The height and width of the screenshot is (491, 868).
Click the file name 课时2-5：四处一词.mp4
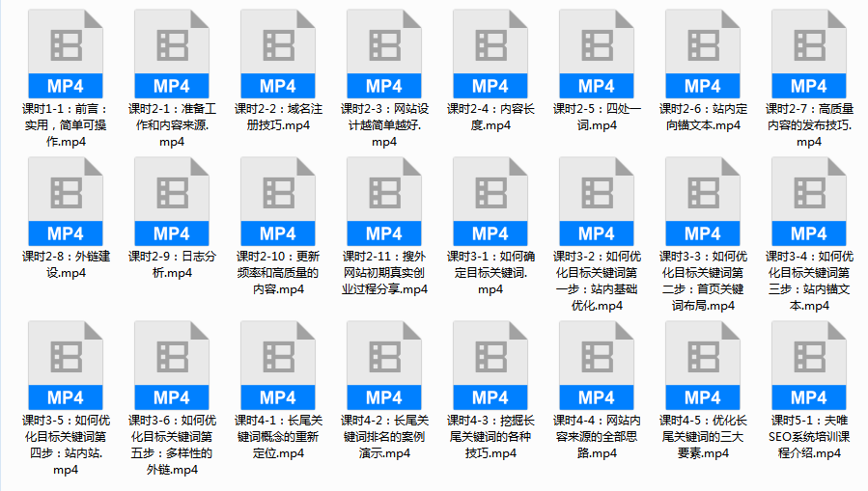[597, 118]
